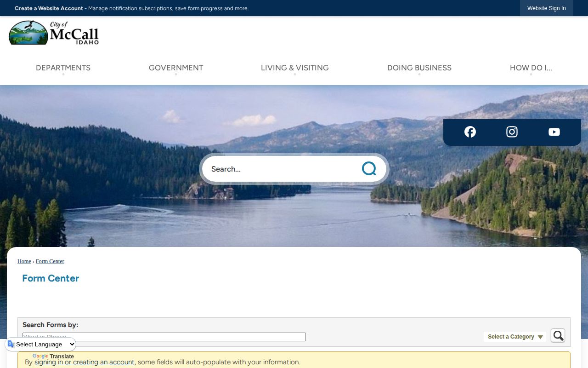Click the Website Sign In button

click(x=547, y=8)
